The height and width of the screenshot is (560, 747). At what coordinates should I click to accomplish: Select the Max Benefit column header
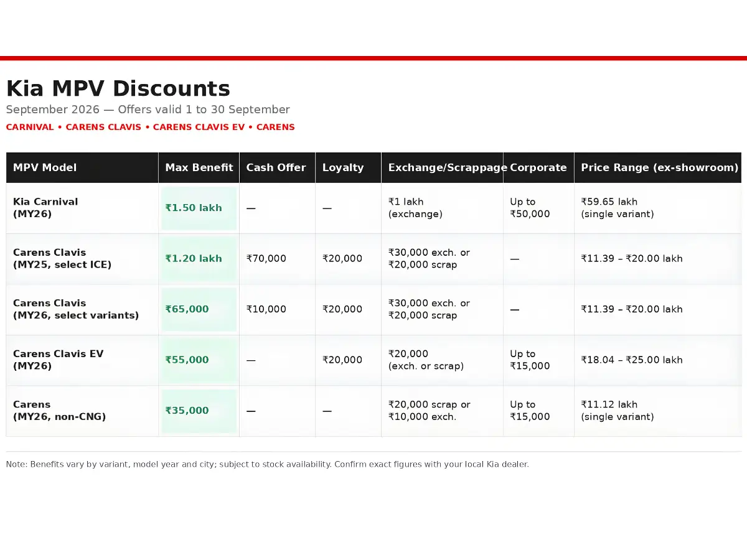click(x=199, y=167)
